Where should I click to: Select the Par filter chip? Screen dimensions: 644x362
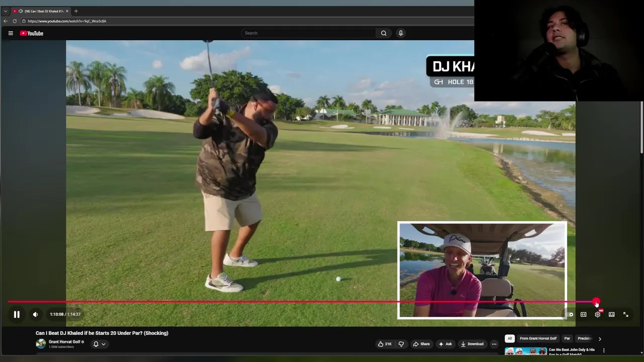tap(567, 338)
